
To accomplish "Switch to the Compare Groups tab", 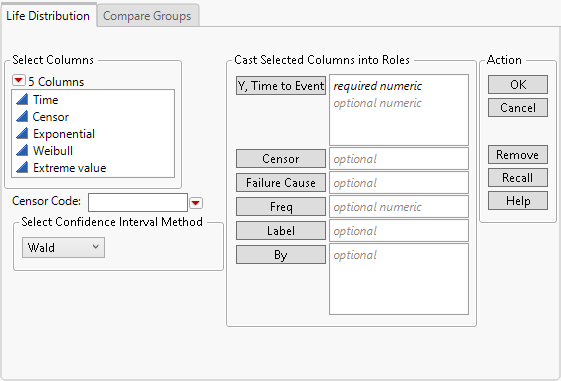I will (x=147, y=16).
